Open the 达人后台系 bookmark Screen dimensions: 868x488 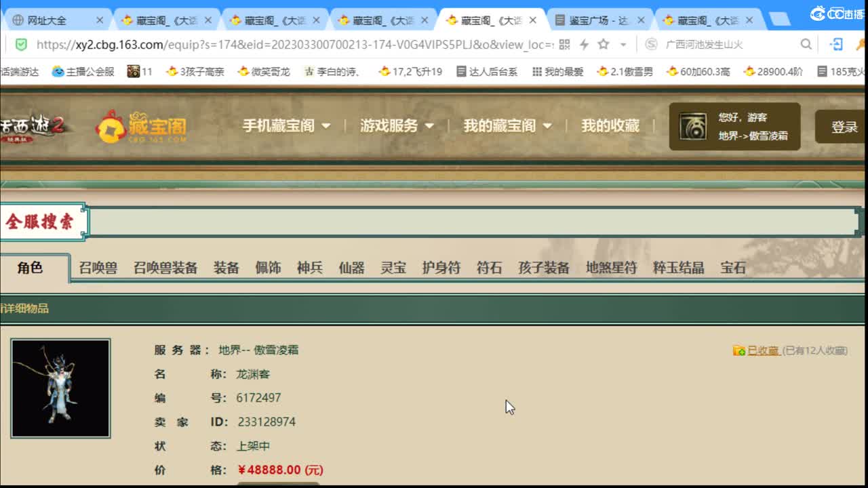[487, 71]
